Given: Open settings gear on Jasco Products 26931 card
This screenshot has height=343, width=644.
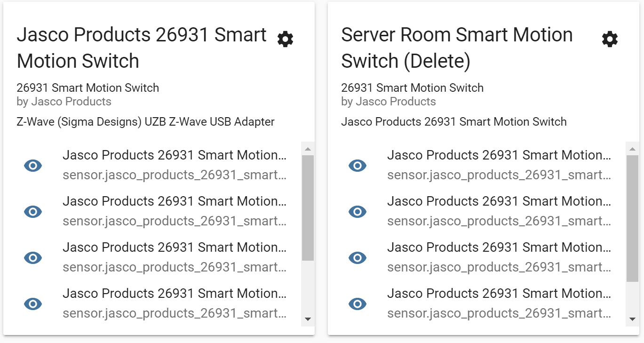Looking at the screenshot, I should click(285, 39).
